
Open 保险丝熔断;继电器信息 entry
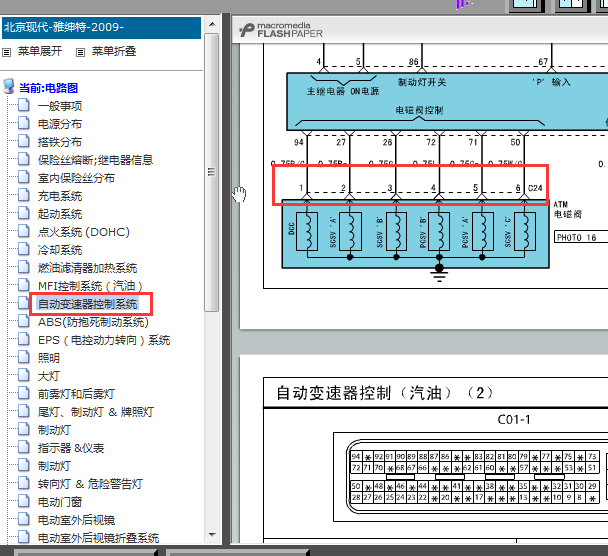pyautogui.click(x=95, y=160)
